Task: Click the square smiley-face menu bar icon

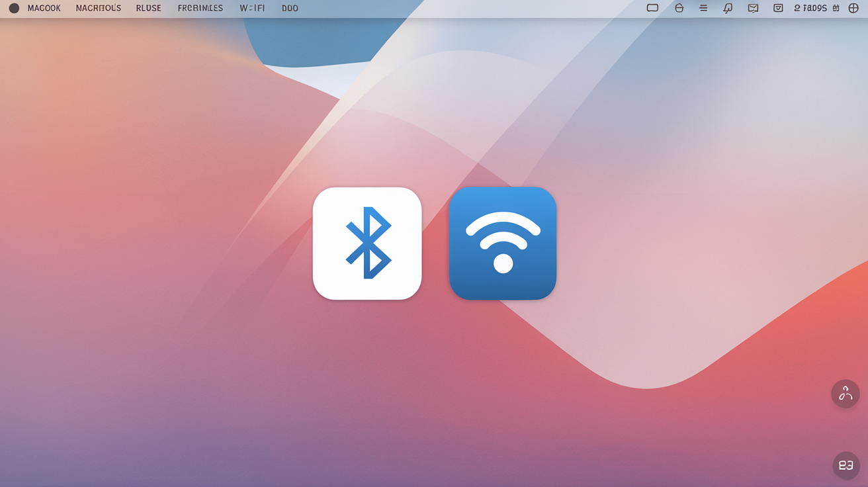Action: coord(778,8)
